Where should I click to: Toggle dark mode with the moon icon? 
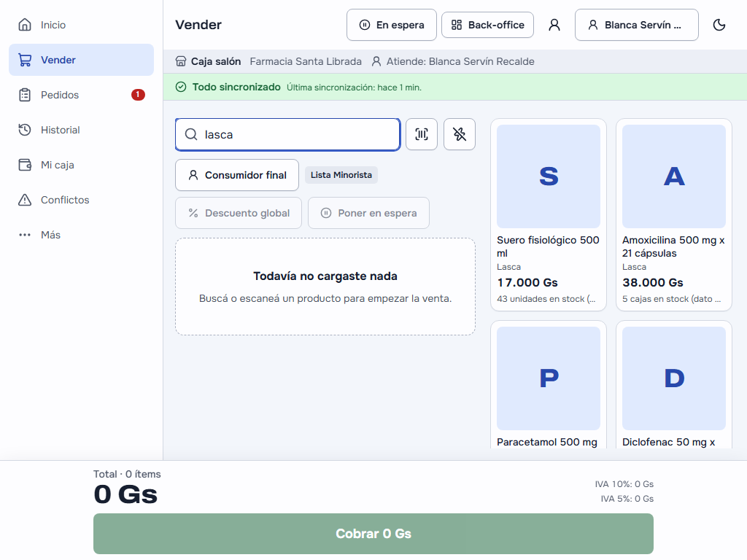tap(719, 25)
